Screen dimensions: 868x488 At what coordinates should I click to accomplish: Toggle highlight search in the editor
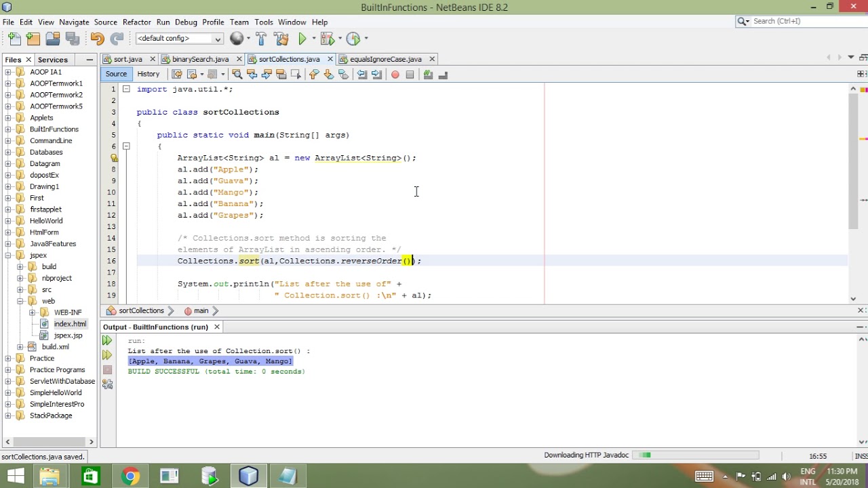click(281, 75)
